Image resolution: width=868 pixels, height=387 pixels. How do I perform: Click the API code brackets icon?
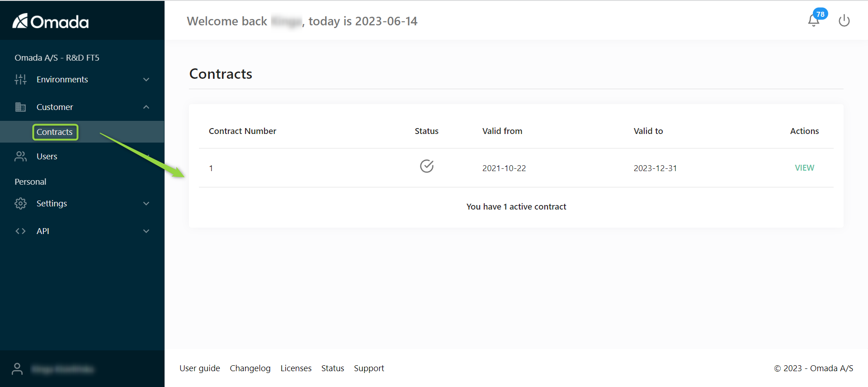point(20,231)
